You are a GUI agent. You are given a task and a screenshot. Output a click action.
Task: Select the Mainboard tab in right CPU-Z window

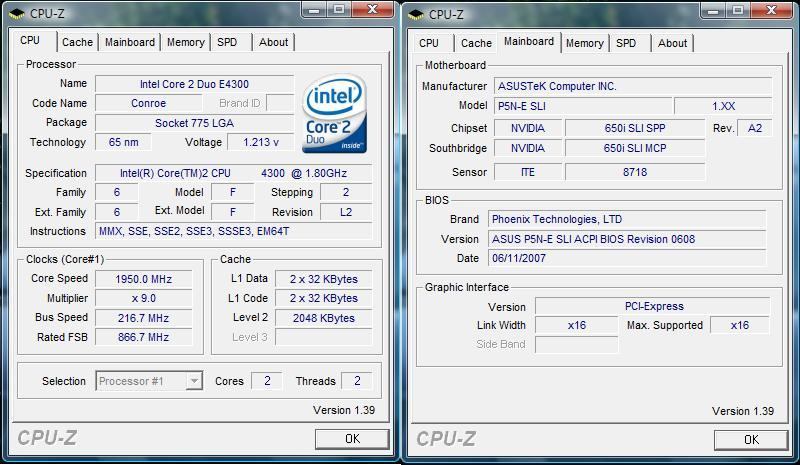(529, 41)
